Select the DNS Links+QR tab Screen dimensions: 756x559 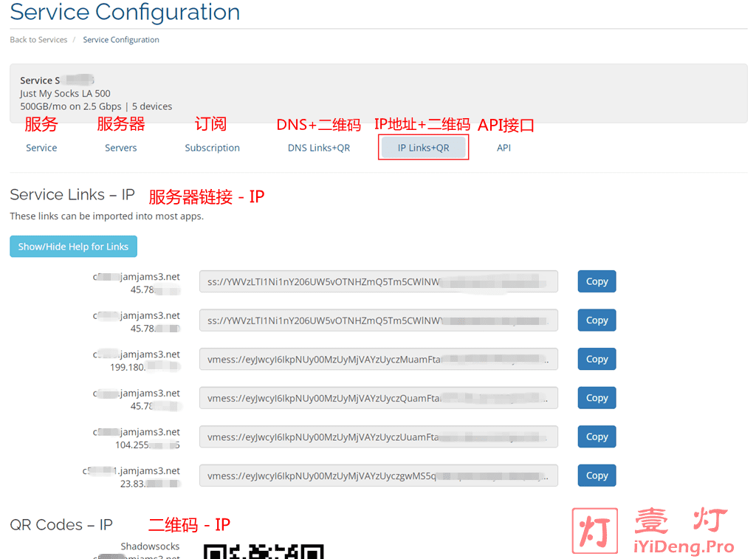(319, 148)
